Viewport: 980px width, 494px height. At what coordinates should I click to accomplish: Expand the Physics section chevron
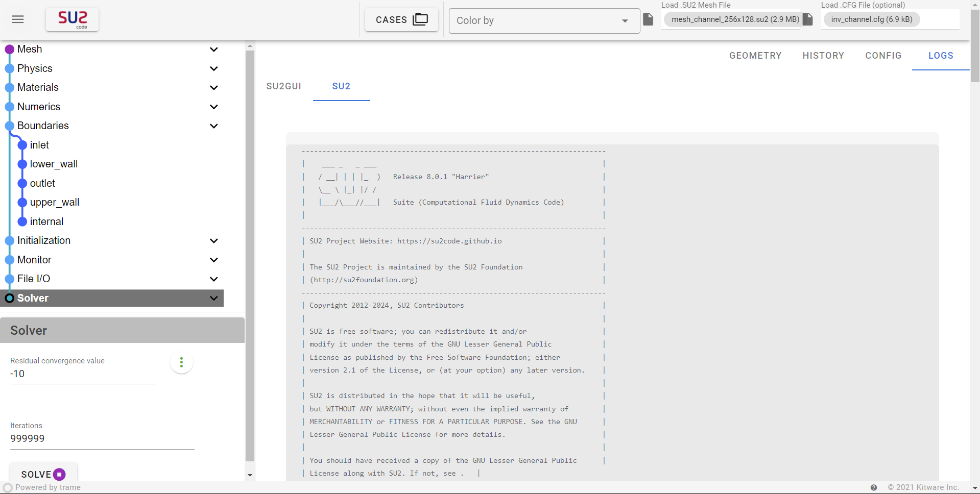(214, 68)
